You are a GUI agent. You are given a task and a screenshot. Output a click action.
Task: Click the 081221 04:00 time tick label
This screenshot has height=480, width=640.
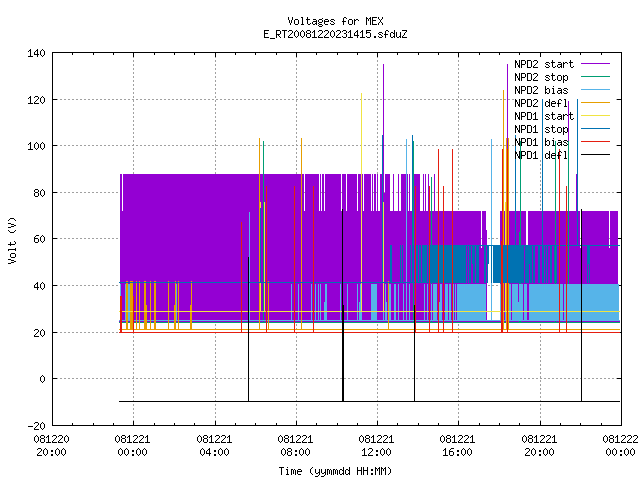tap(214, 446)
